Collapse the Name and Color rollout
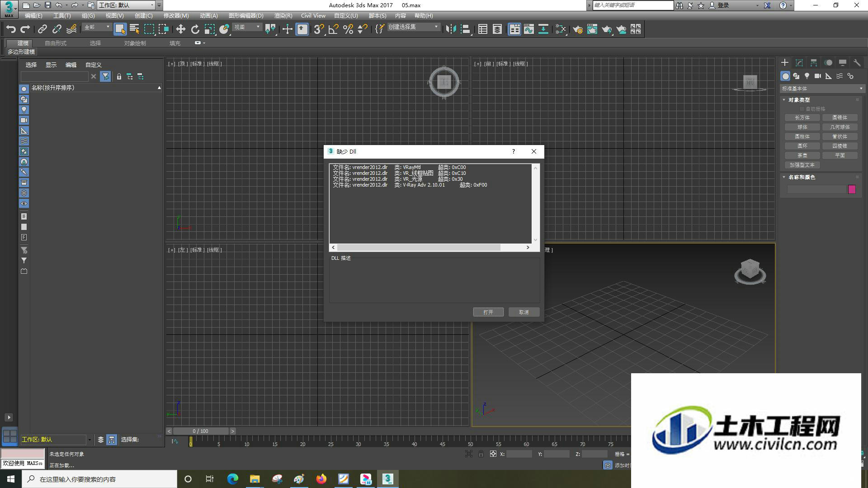This screenshot has height=488, width=868. [784, 177]
